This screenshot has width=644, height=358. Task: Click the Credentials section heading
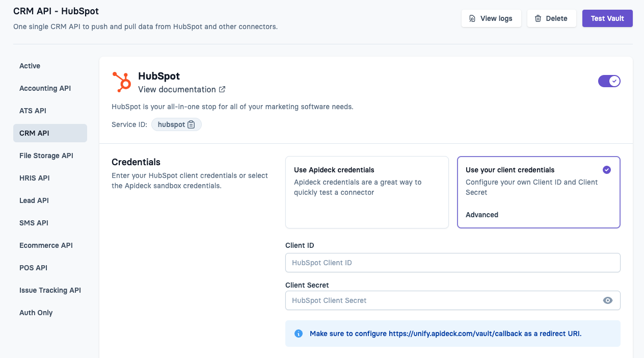[x=136, y=162]
